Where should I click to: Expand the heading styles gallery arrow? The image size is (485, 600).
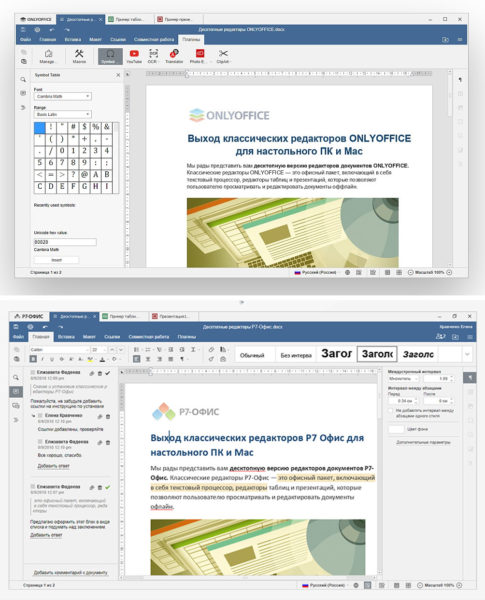pyautogui.click(x=467, y=354)
